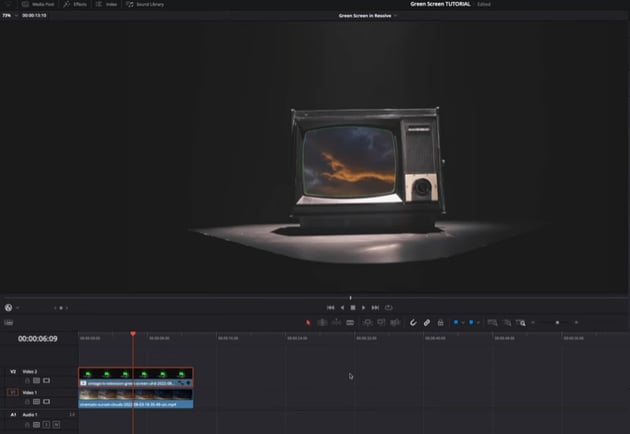Open the viewer zoom percentage dropdown
The height and width of the screenshot is (434, 630).
pos(10,15)
